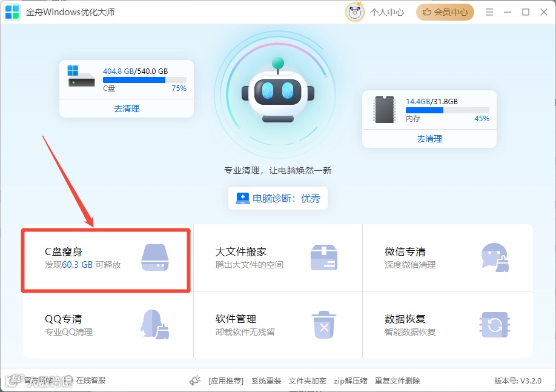Image resolution: width=556 pixels, height=392 pixels.
Task: Click 去清理 under the C盘 card
Action: 127,108
